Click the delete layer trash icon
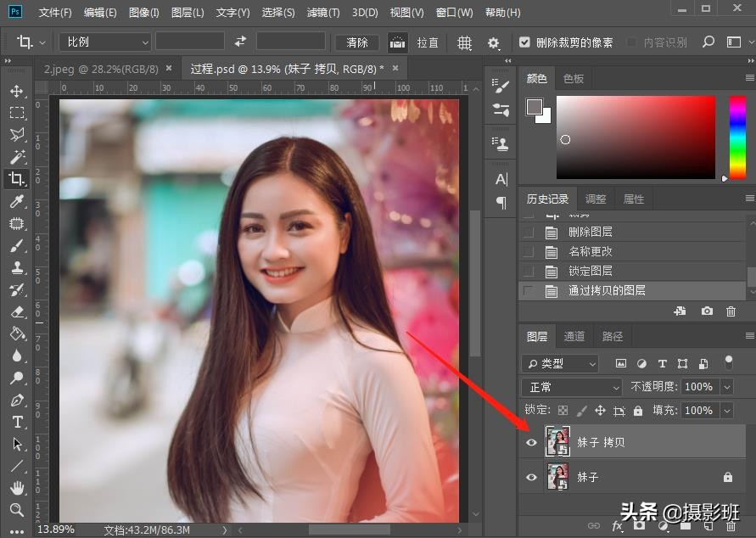Screen dimensions: 756x538 coord(730,527)
